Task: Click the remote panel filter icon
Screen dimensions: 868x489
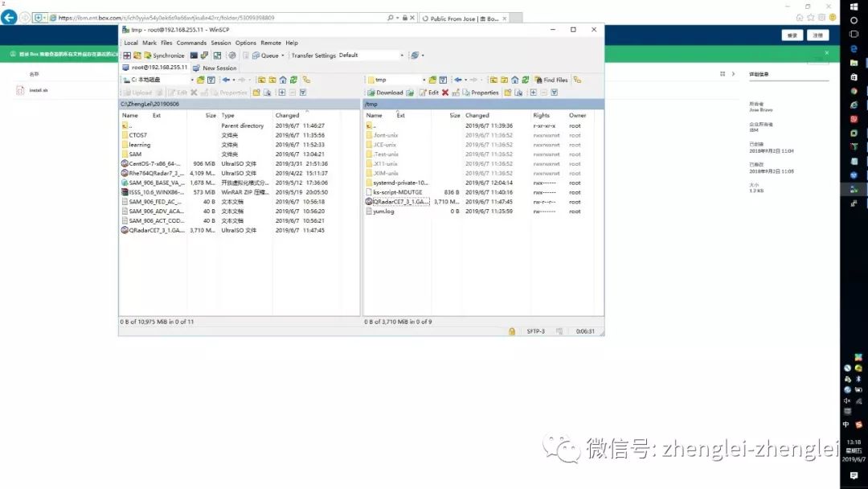Action: pos(443,80)
